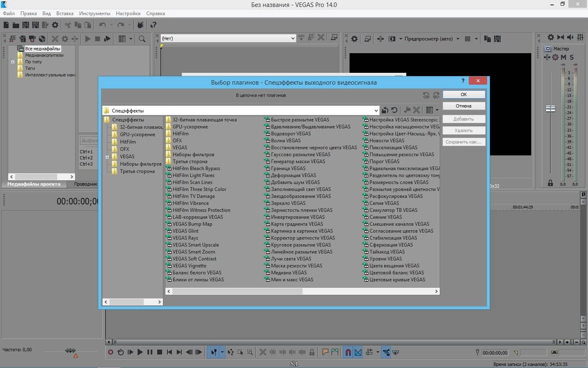Click Play in transport bar
Screen dimensions: 588x368
140,352
